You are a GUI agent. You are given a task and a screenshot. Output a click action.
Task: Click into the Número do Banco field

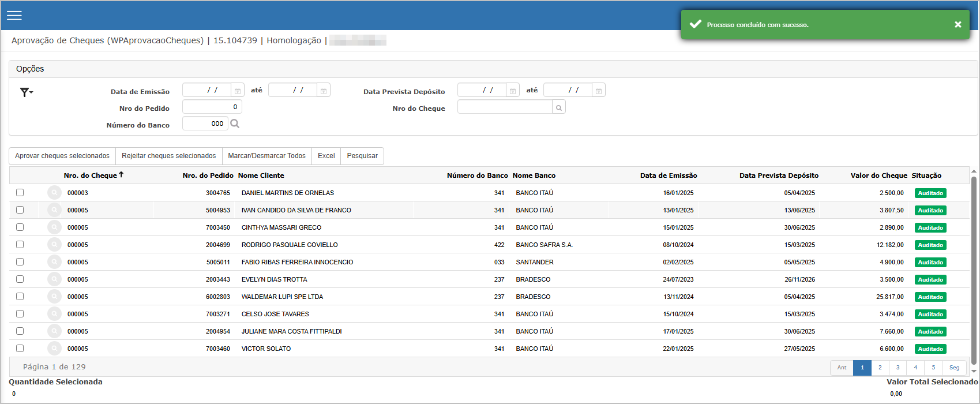click(x=205, y=124)
